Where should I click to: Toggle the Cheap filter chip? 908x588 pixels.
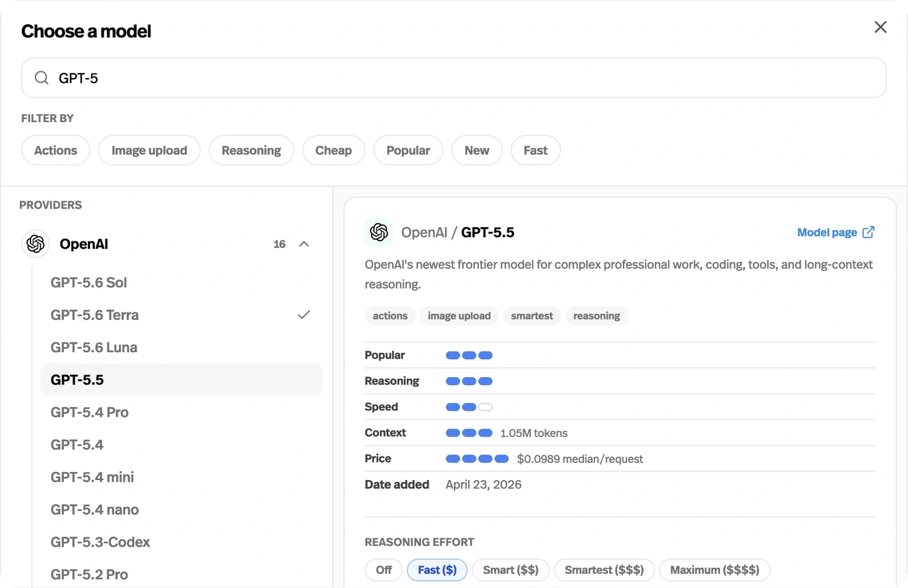(334, 150)
